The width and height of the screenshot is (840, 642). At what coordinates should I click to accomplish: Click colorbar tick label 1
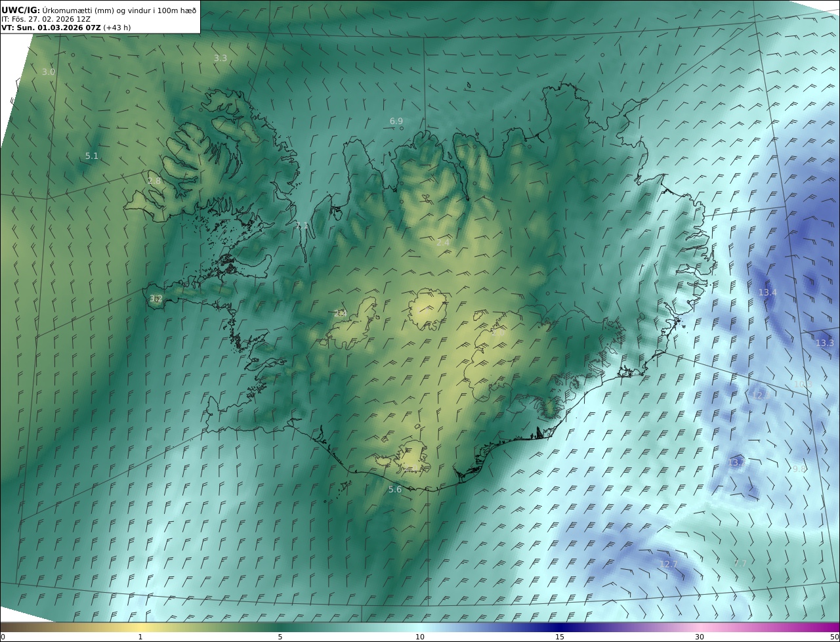coord(140,637)
